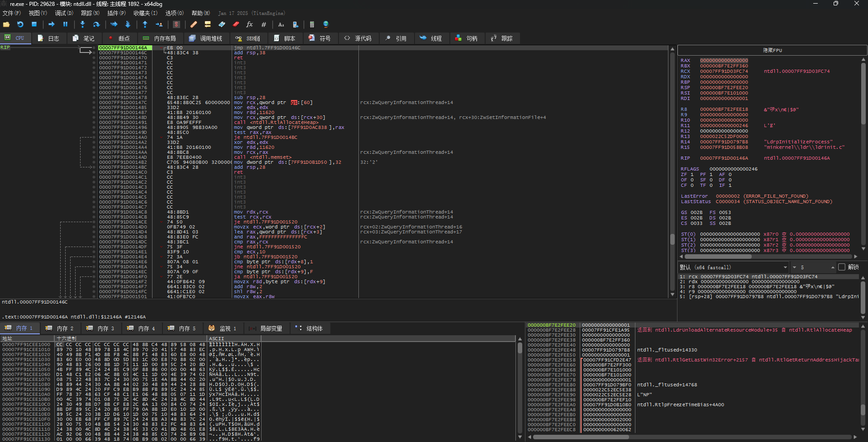Switch to the CPU tab
This screenshot has height=442, width=868.
coord(15,38)
